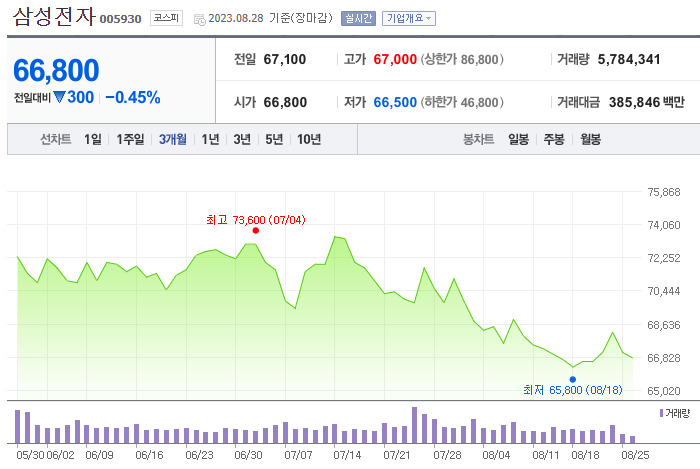Screen dimensions: 700x469
Task: Click the 75,868 y-axis label
Action: [x=664, y=192]
